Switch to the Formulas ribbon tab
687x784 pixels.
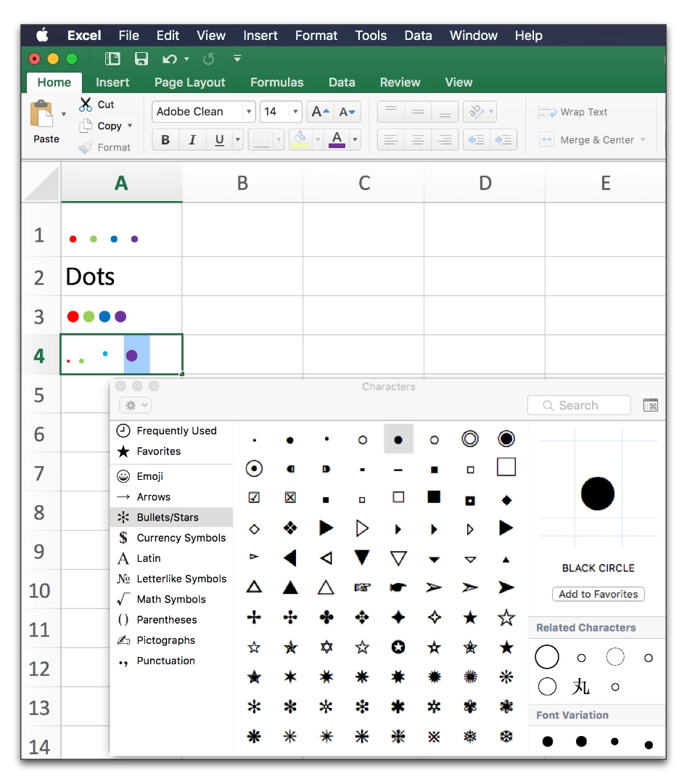(x=277, y=83)
